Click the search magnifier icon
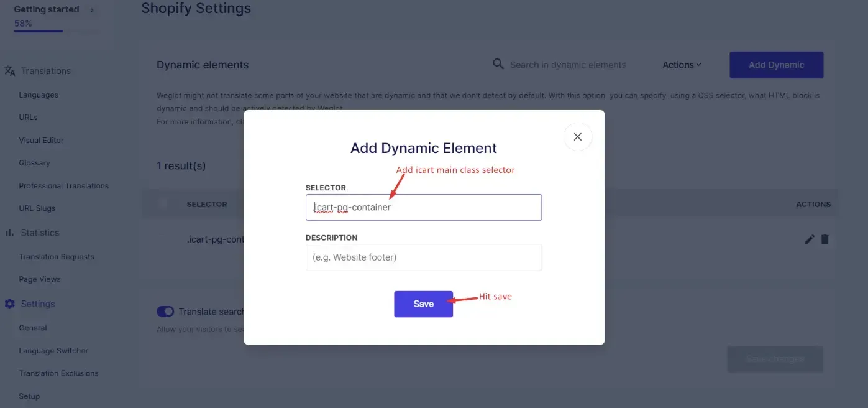 (x=498, y=64)
